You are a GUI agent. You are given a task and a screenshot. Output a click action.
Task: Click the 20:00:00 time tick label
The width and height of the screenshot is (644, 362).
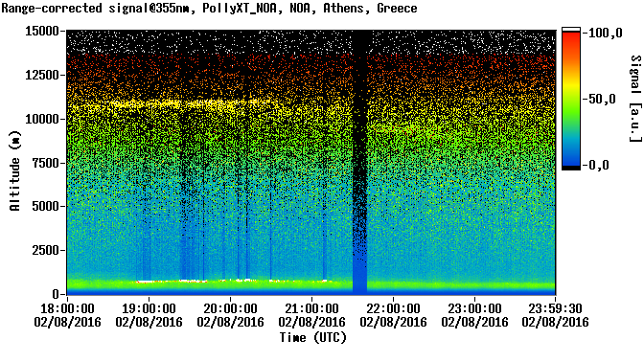tap(230, 315)
